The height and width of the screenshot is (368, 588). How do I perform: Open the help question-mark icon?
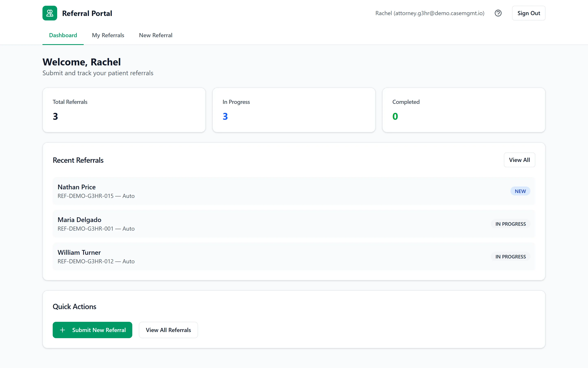(498, 13)
